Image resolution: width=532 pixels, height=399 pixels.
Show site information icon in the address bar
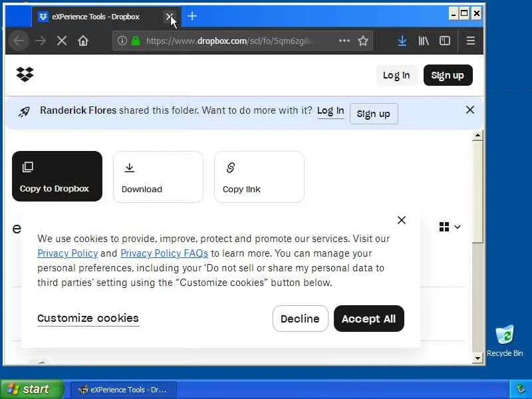tap(122, 41)
